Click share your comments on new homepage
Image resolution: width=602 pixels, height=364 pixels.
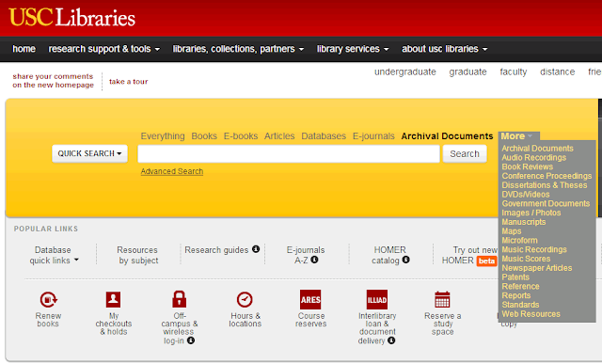tap(53, 81)
